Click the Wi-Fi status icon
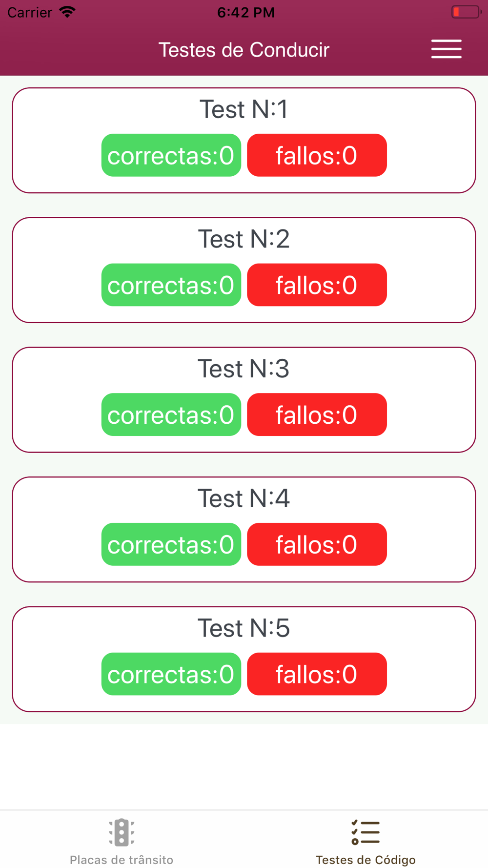 67,12
